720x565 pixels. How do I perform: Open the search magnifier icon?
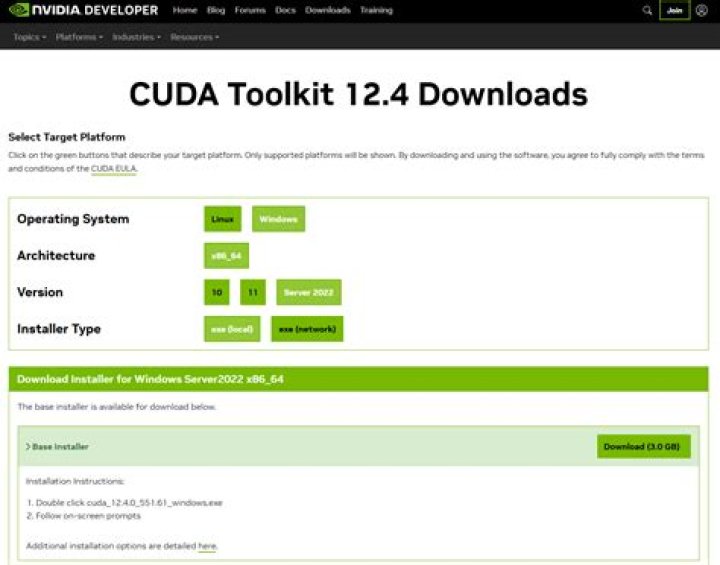(647, 10)
